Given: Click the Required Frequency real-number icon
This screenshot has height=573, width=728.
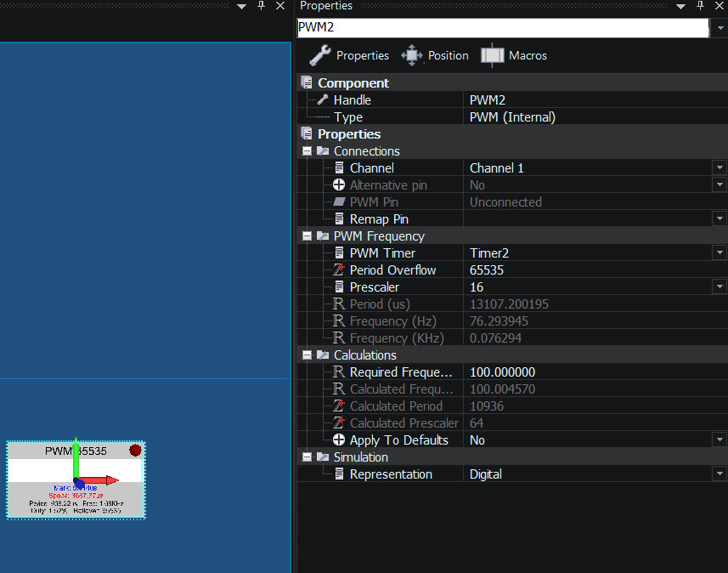Looking at the screenshot, I should [339, 372].
